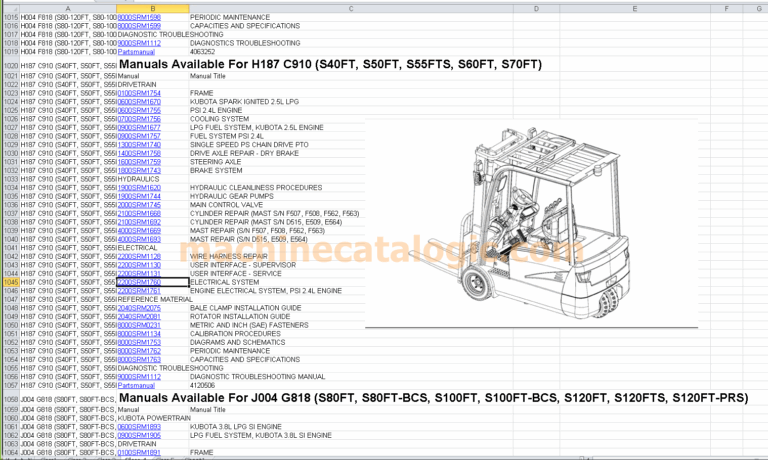Open the 9000SRM1112 link in row 1056
This screenshot has width=768, height=460.
coord(139,377)
